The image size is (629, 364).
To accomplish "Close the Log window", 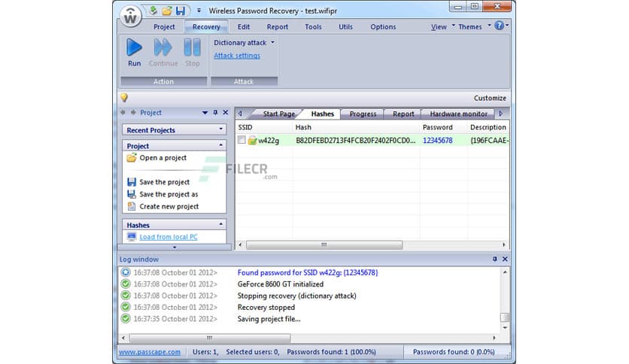I will 505,259.
